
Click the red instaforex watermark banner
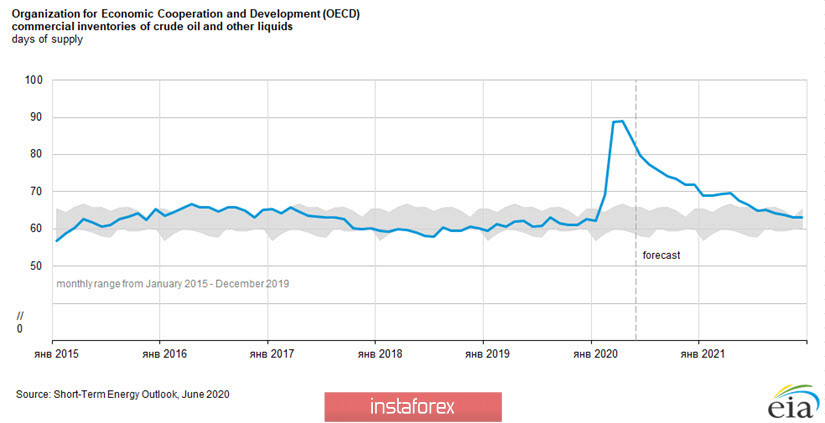point(413,407)
